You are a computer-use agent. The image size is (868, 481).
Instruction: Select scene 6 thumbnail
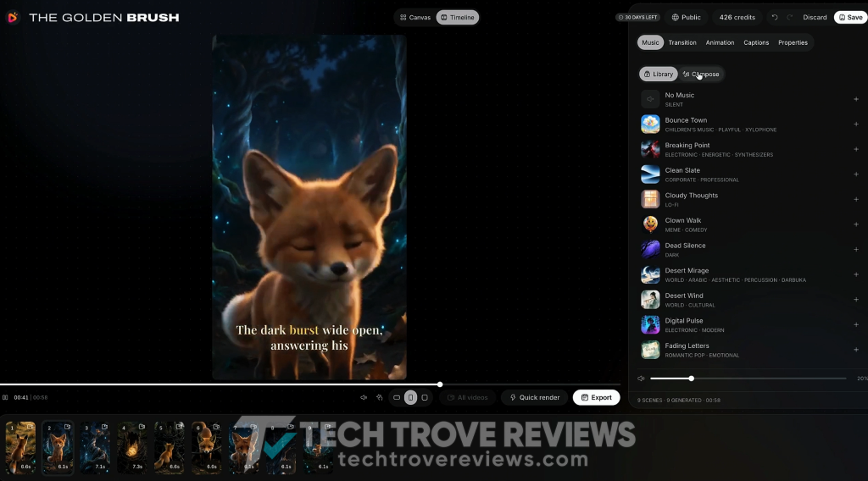pyautogui.click(x=207, y=447)
